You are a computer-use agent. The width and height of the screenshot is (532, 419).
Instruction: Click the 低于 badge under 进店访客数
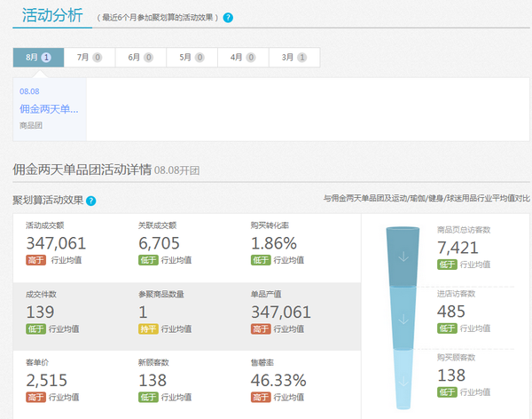click(x=448, y=328)
